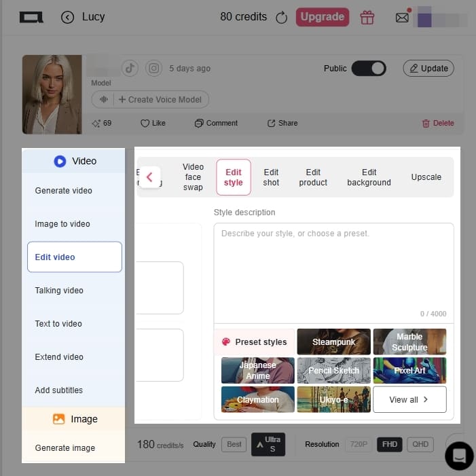Toggle the Public visibility switch

pos(369,69)
